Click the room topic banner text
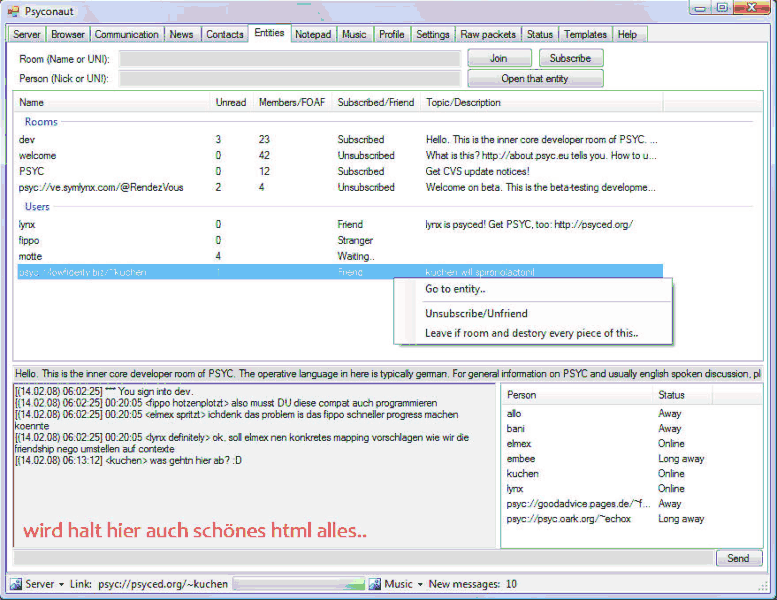The height and width of the screenshot is (600, 777). (x=388, y=374)
